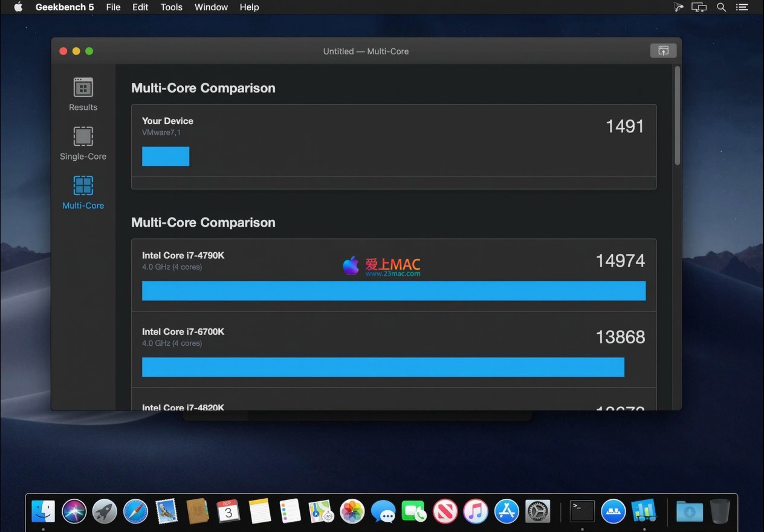This screenshot has height=532, width=764.
Task: Click the Intel Core i7-4790K score bar
Action: (x=393, y=291)
